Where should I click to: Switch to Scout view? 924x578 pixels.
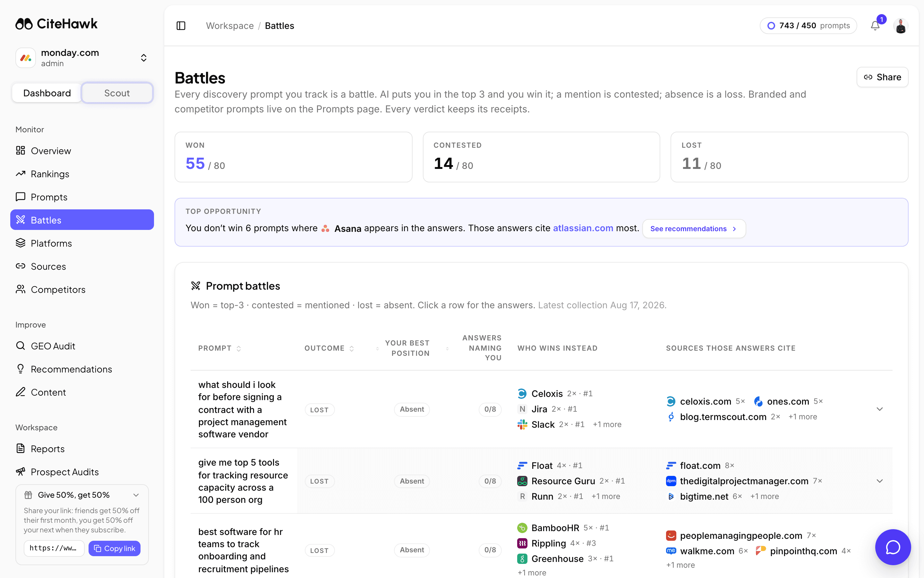(117, 93)
